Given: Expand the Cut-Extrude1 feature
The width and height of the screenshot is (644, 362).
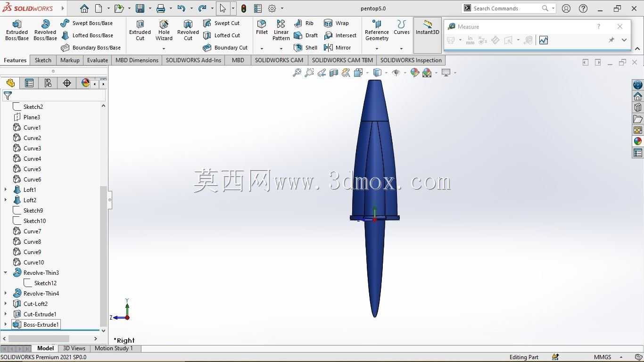Looking at the screenshot, I should [x=6, y=314].
